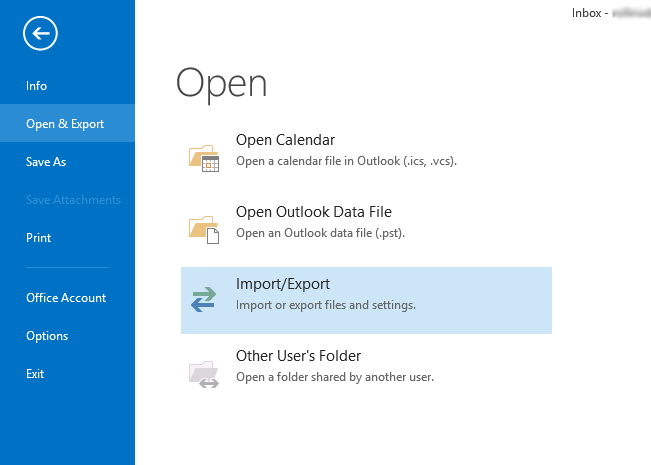Click 'Import or export files and settings' text

click(x=326, y=305)
